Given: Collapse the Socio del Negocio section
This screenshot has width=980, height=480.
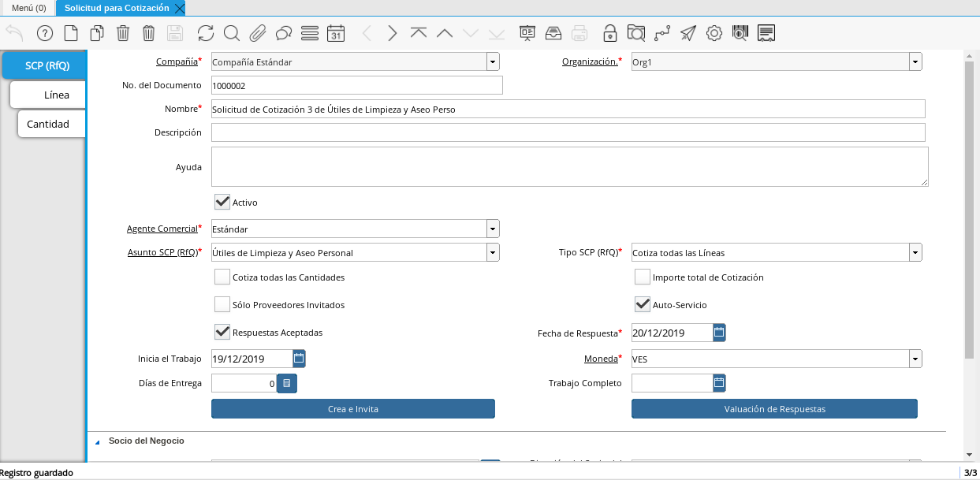Looking at the screenshot, I should click(99, 441).
